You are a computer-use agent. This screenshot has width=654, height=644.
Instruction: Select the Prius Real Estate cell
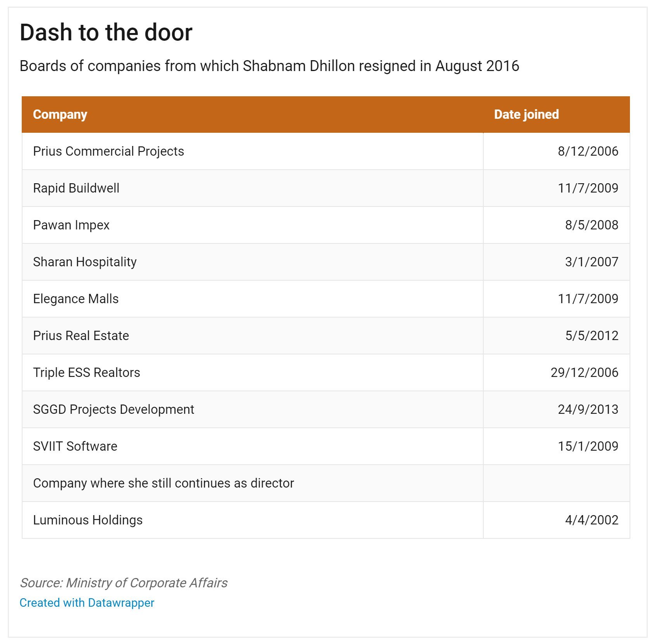coord(81,336)
